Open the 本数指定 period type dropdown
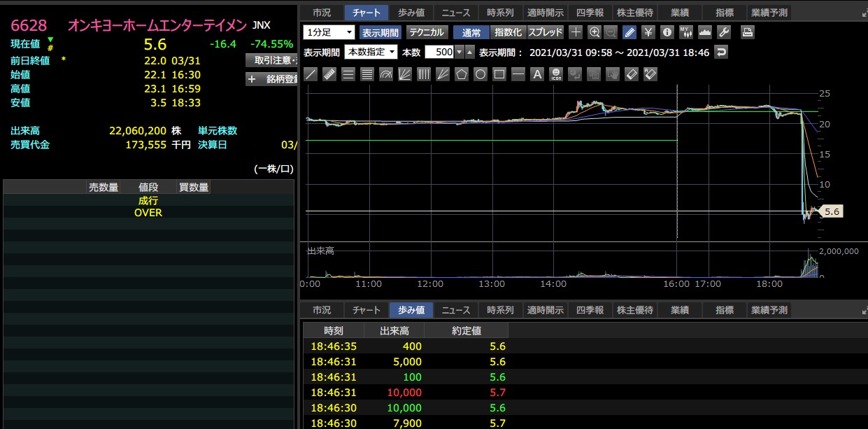This screenshot has width=868, height=429. pyautogui.click(x=371, y=52)
